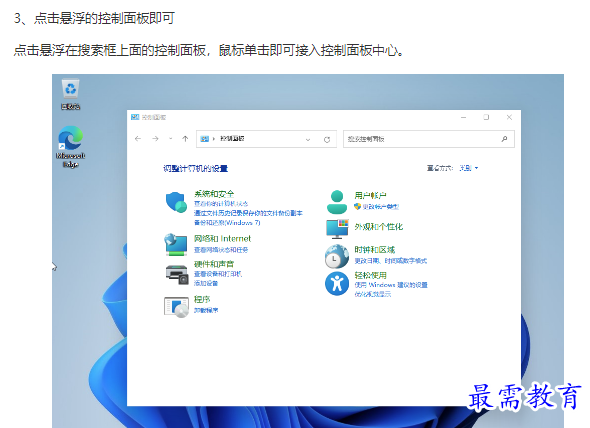Image resolution: width=590 pixels, height=428 pixels.
Task: Click the 系统和安全 shield icon
Action: pyautogui.click(x=176, y=202)
